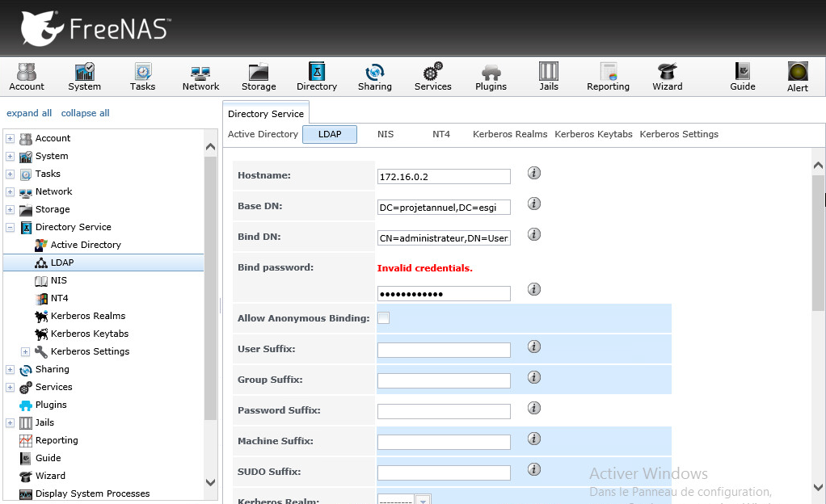
Task: Show info for Hostname field
Action: (x=534, y=173)
